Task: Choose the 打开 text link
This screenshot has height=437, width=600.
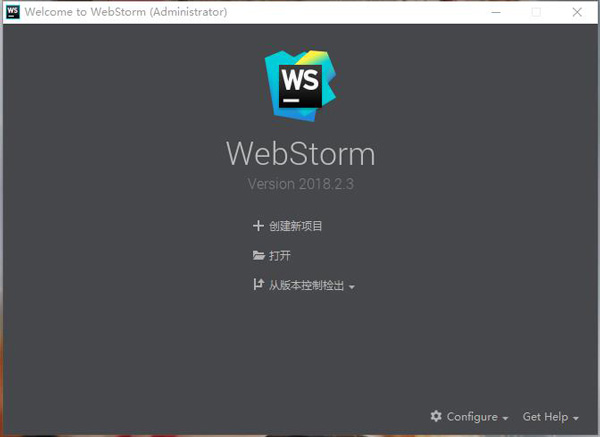Action: click(280, 256)
